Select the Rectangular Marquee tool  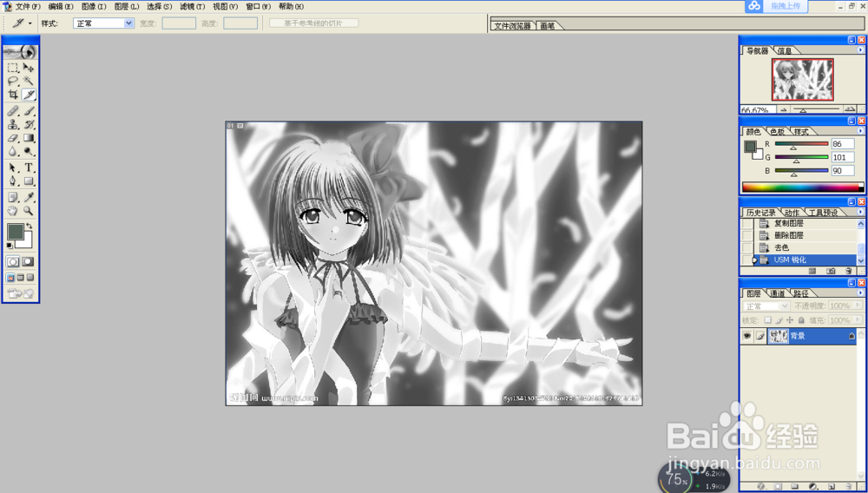[13, 68]
